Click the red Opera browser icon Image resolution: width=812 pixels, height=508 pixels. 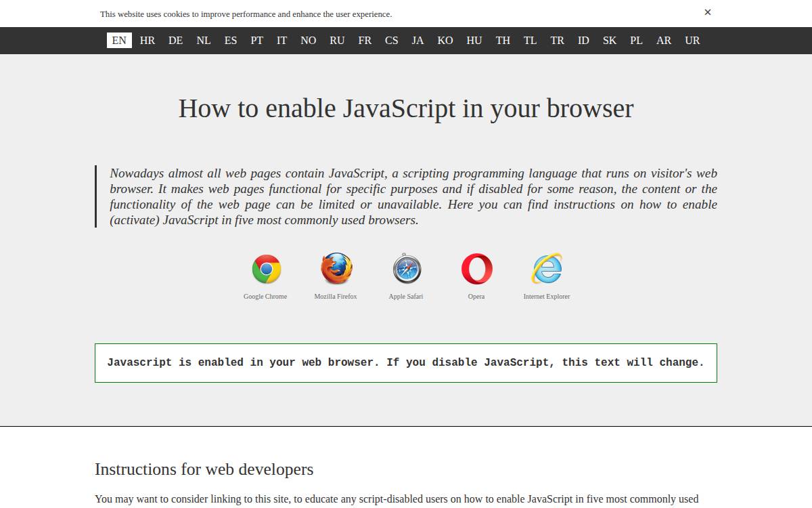477,269
